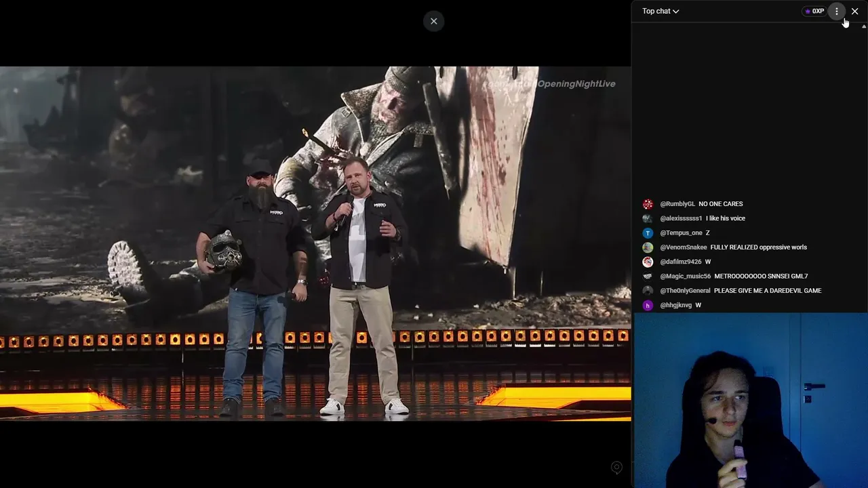Click the avatar of @RumblyGL
Screen dimensions: 868x488
pos(648,204)
